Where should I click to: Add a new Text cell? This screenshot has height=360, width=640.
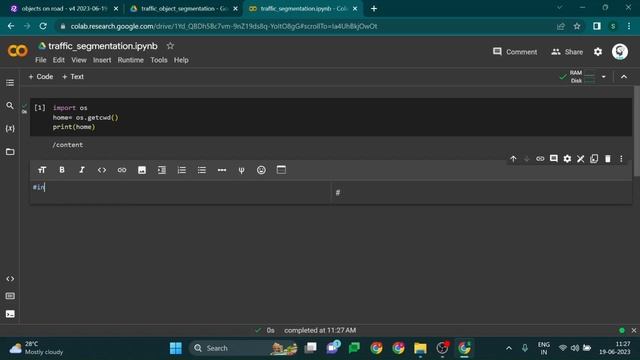(x=73, y=77)
